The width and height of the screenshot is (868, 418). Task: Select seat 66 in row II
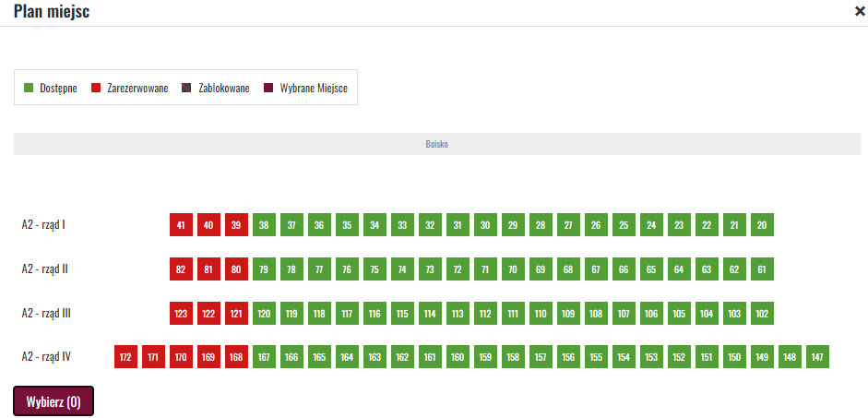pos(624,269)
